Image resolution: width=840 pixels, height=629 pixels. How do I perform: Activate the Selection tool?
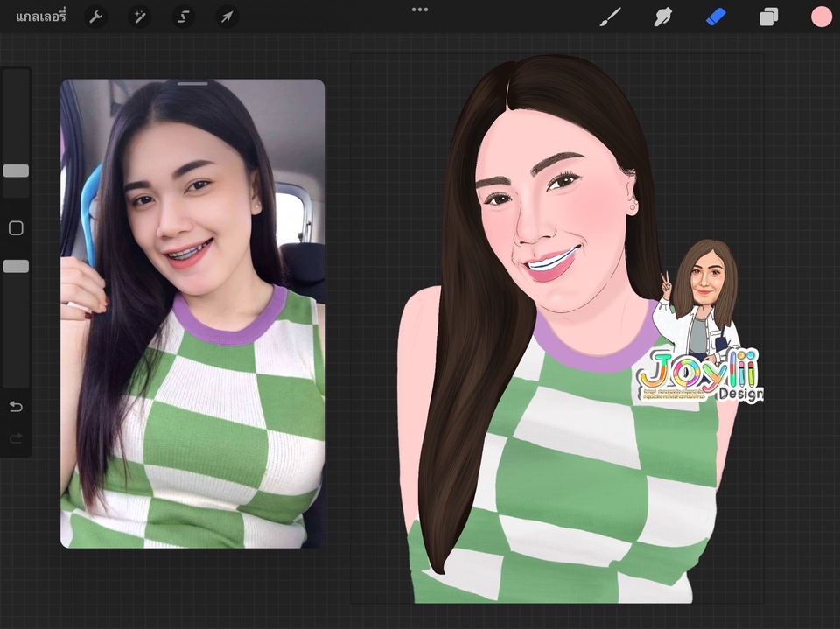coord(183,17)
